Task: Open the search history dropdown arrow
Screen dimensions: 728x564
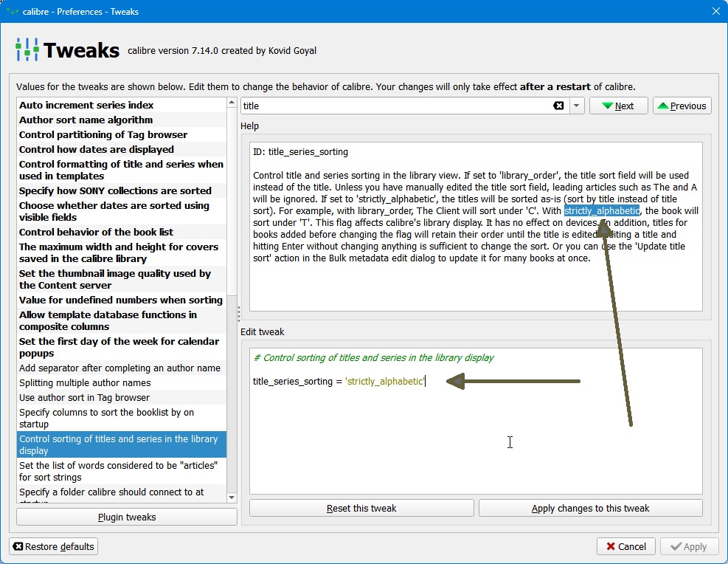Action: [x=576, y=106]
